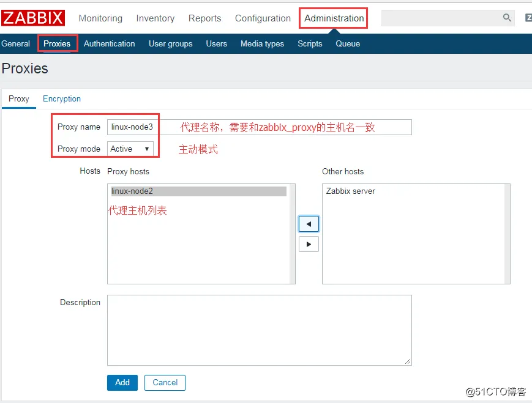Switch to the Encryption tab
532x403 pixels.
[62, 98]
